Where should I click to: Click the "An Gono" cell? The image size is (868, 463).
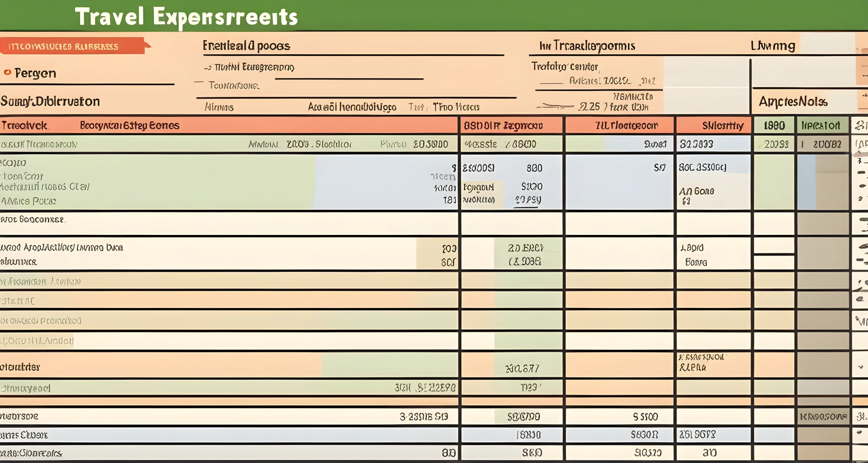[x=696, y=191]
